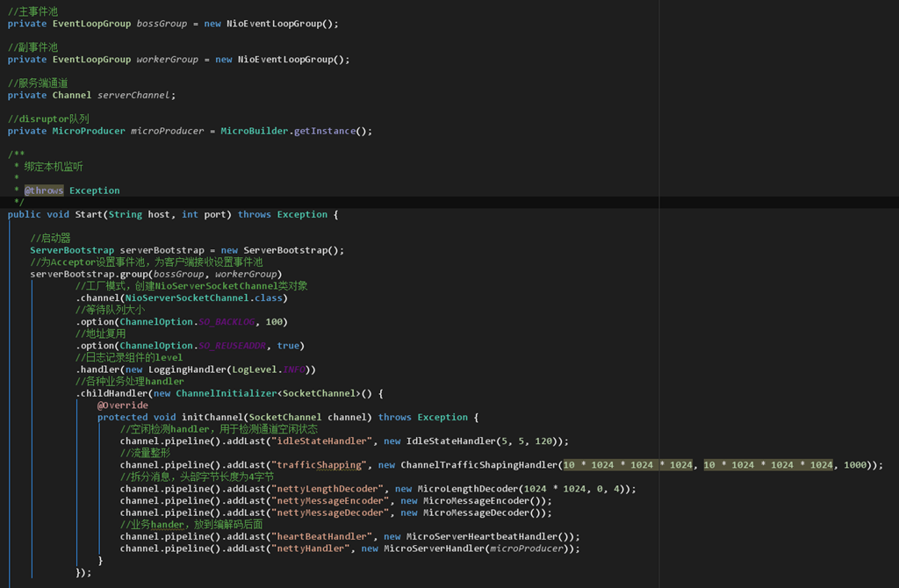Click the initChannel method name
This screenshot has width=899, height=588.
212,417
